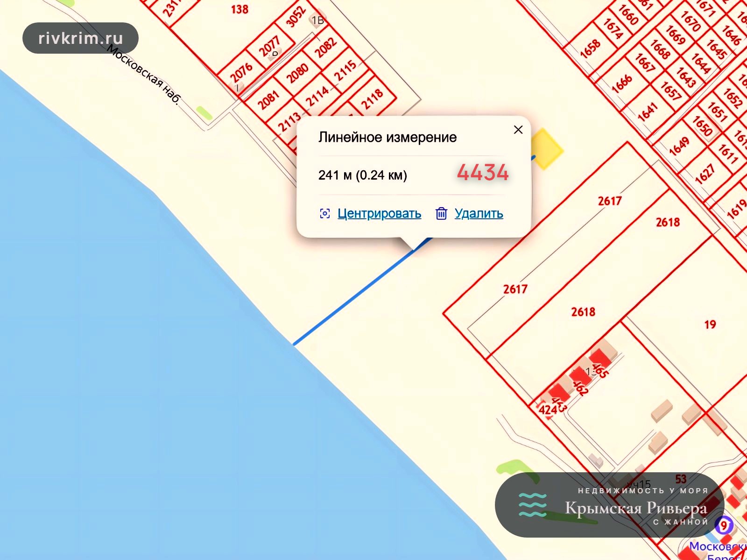Select parcel number 1658
The image size is (747, 560).
[590, 49]
